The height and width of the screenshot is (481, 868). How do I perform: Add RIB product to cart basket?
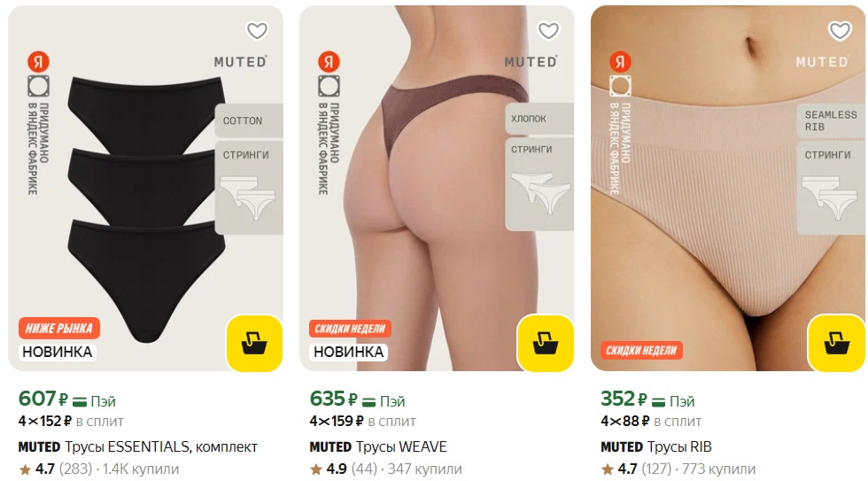click(x=836, y=343)
